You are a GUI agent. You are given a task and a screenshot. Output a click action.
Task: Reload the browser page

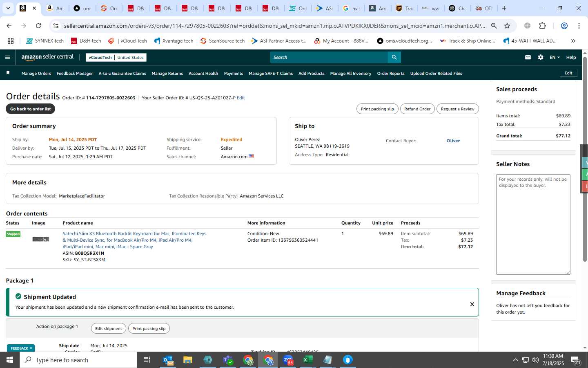click(x=38, y=26)
